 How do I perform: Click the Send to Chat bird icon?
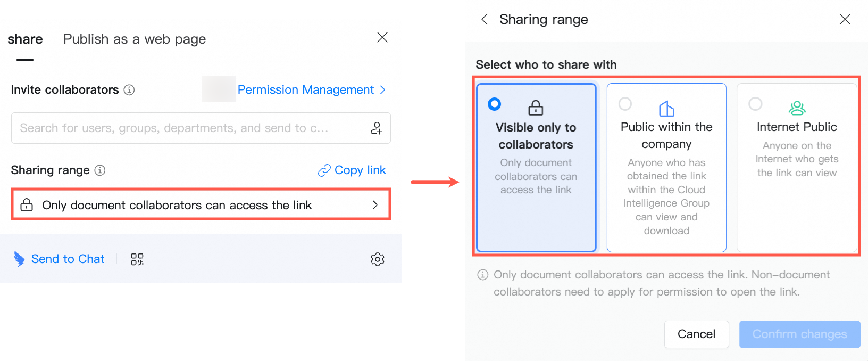(x=20, y=259)
